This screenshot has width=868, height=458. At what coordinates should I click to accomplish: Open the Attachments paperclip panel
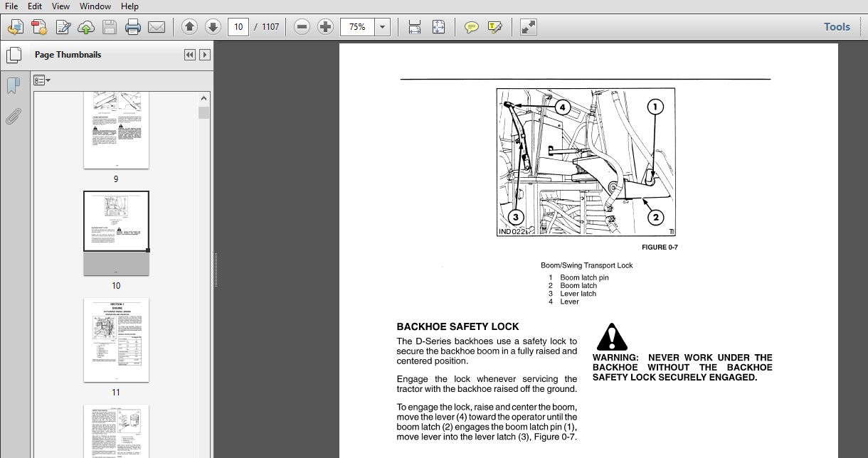click(x=14, y=116)
